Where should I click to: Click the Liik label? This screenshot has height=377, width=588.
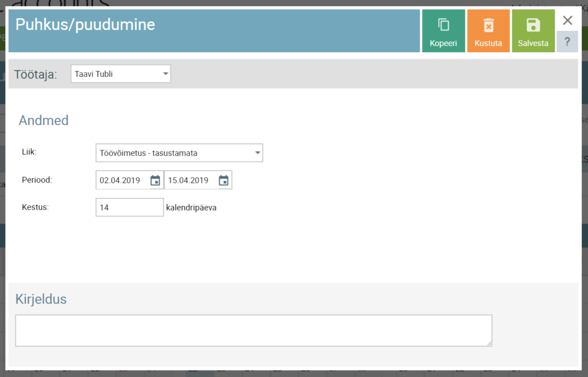point(29,152)
